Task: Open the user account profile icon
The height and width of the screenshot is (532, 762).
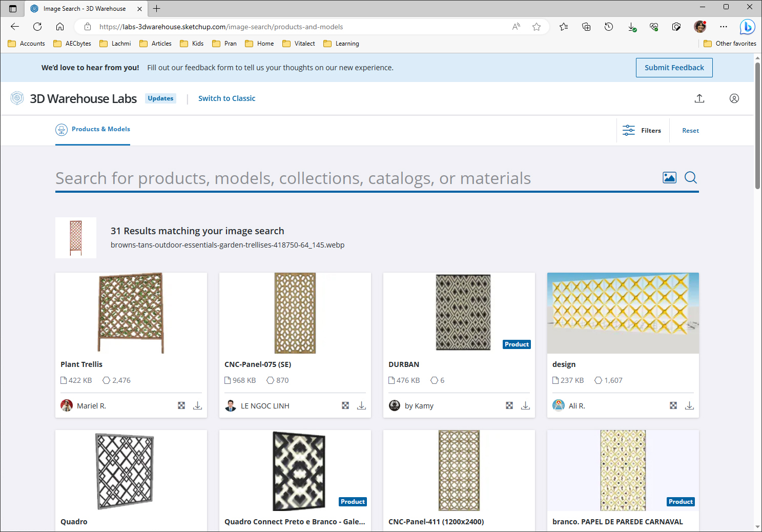Action: [734, 98]
